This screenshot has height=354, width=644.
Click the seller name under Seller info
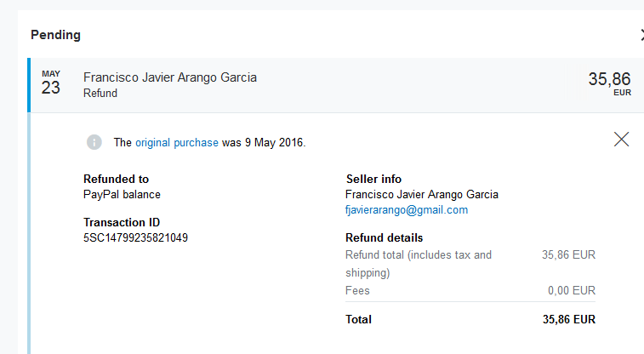point(422,194)
